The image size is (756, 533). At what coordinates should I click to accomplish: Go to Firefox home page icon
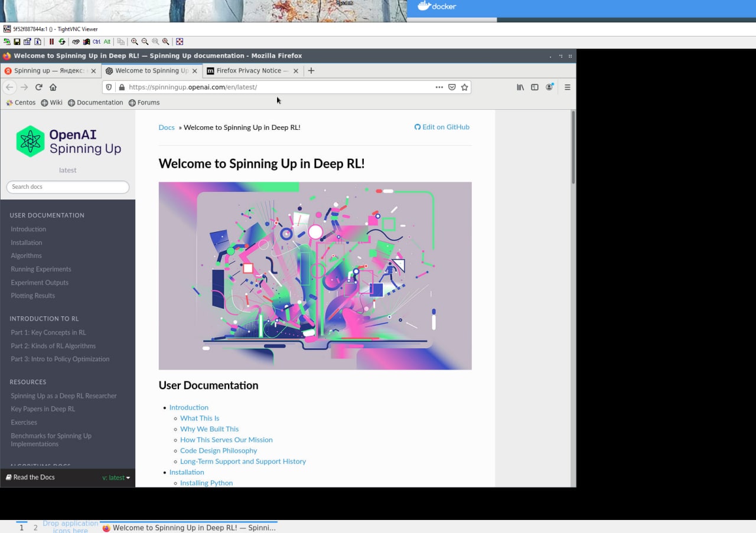(53, 87)
